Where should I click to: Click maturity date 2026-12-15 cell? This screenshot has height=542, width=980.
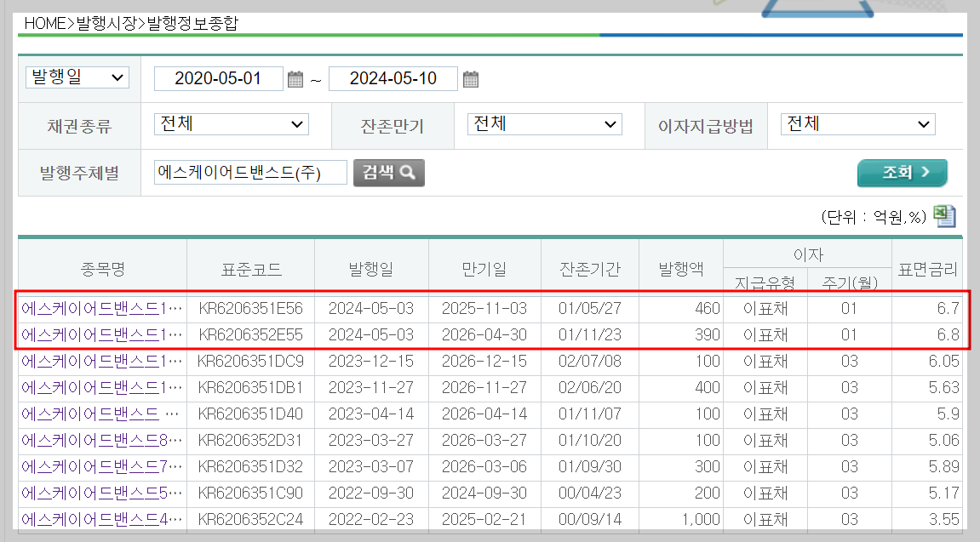pyautogui.click(x=484, y=361)
